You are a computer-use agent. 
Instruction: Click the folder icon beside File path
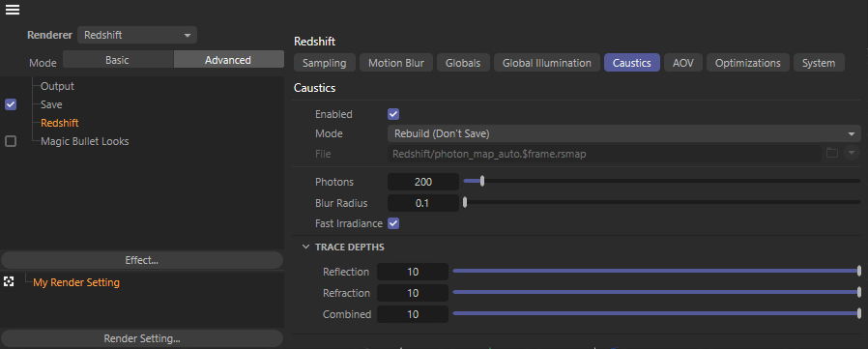(x=832, y=154)
